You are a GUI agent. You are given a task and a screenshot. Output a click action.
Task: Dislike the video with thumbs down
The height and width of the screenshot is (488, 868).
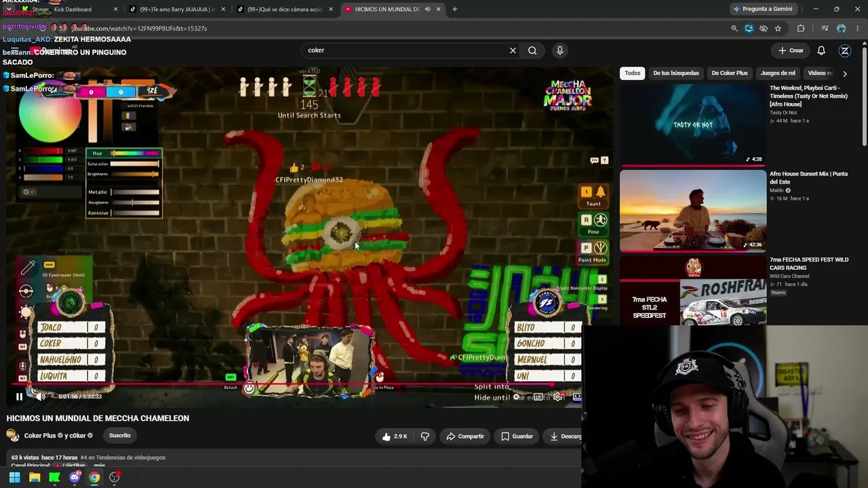[425, 436]
